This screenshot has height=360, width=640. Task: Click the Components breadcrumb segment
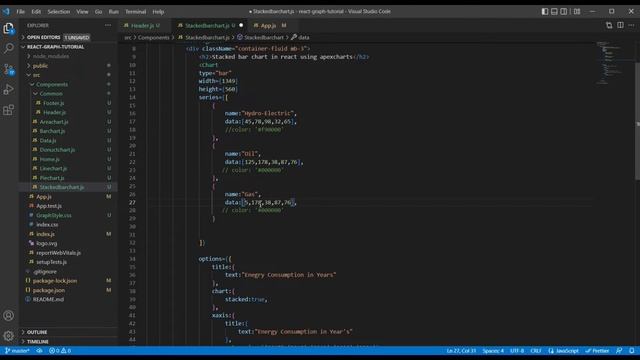(153, 37)
